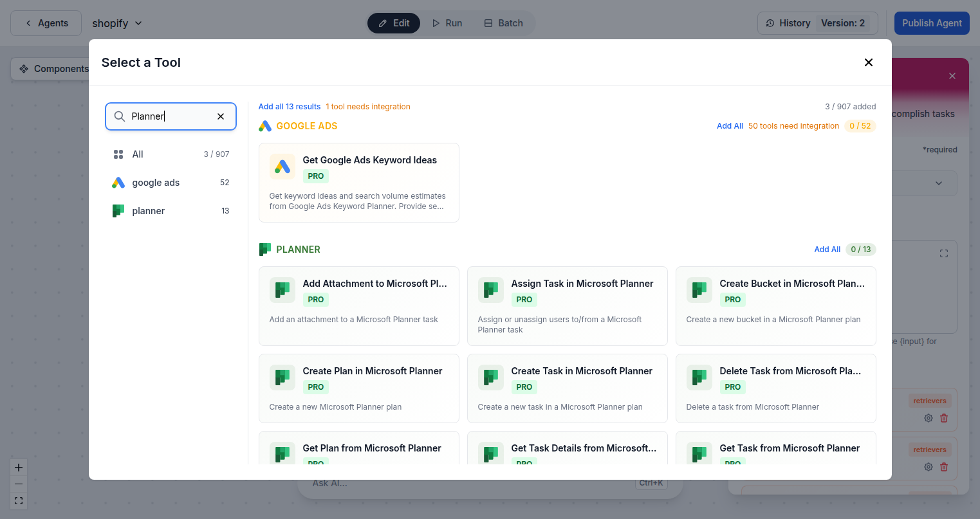Open the settings gear on the first retrievers component
Screen dimensions: 980x519
tap(928, 417)
